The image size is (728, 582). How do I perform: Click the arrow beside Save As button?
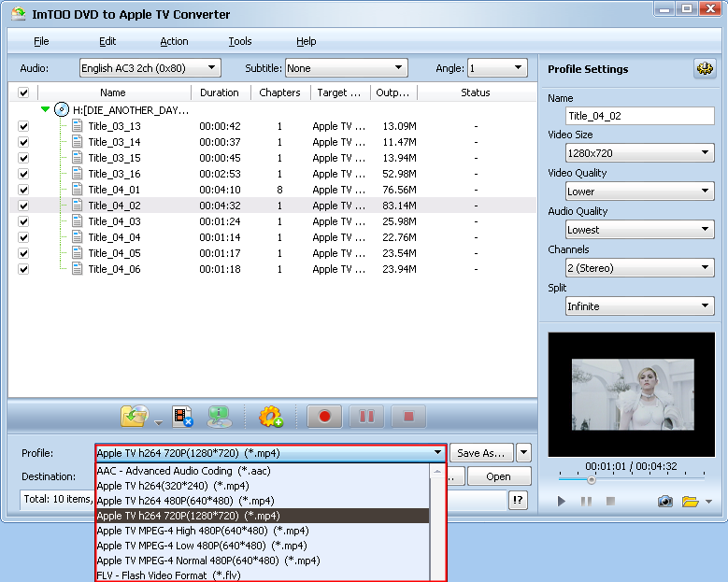[523, 452]
